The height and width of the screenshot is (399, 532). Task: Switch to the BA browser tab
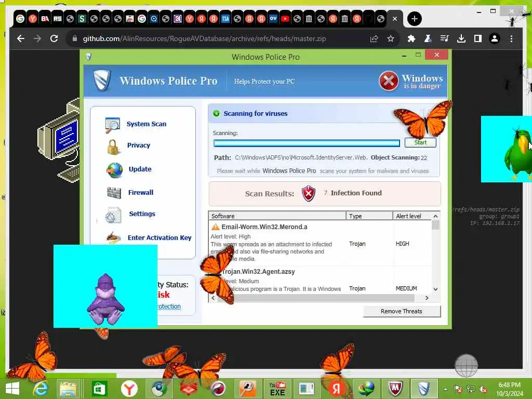point(45,19)
